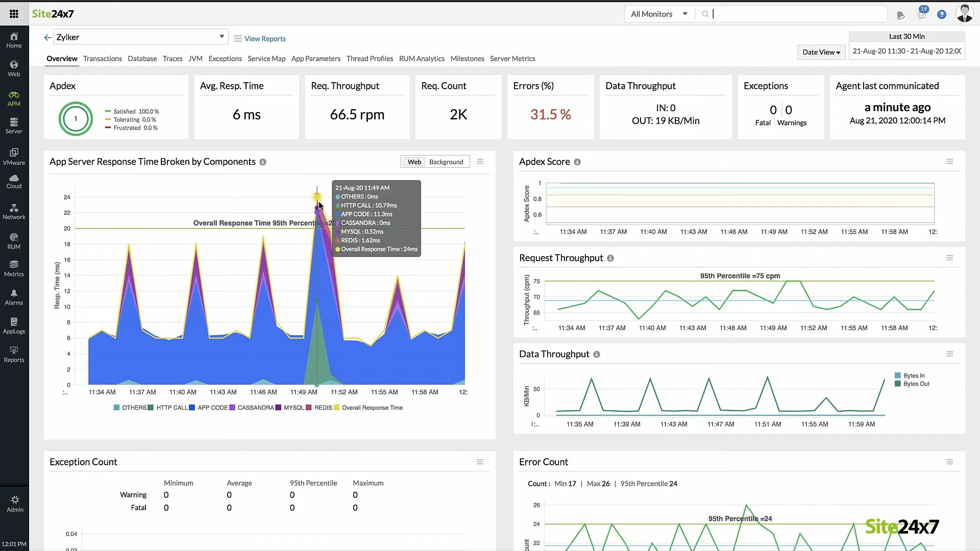
Task: Toggle MYSQL series in legend
Action: point(290,408)
